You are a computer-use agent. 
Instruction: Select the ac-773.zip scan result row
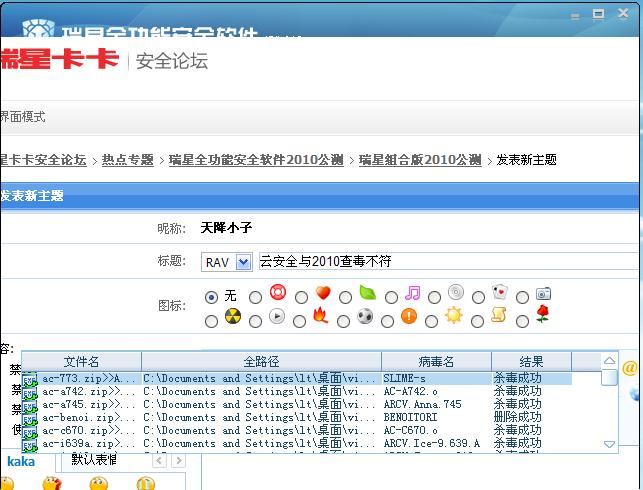297,378
